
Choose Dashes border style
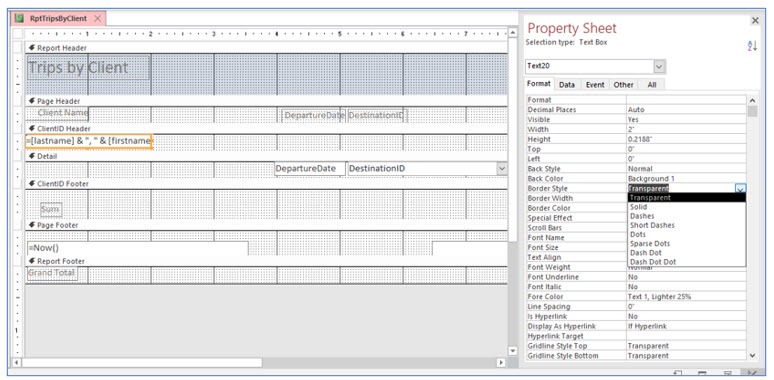click(x=686, y=216)
